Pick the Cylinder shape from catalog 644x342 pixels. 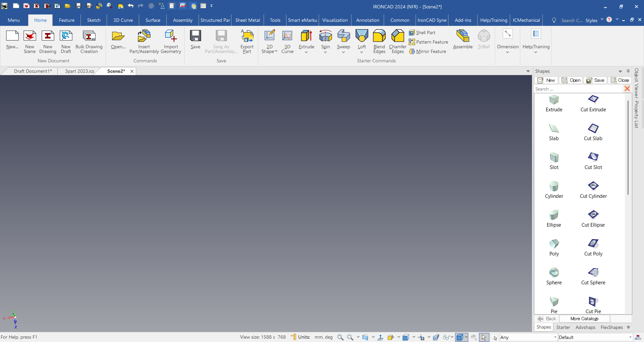point(554,190)
